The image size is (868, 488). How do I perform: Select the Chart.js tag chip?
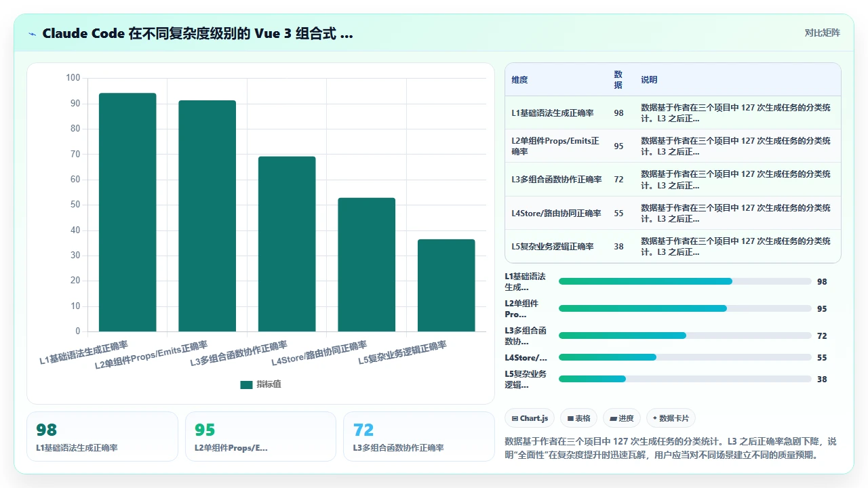[530, 418]
